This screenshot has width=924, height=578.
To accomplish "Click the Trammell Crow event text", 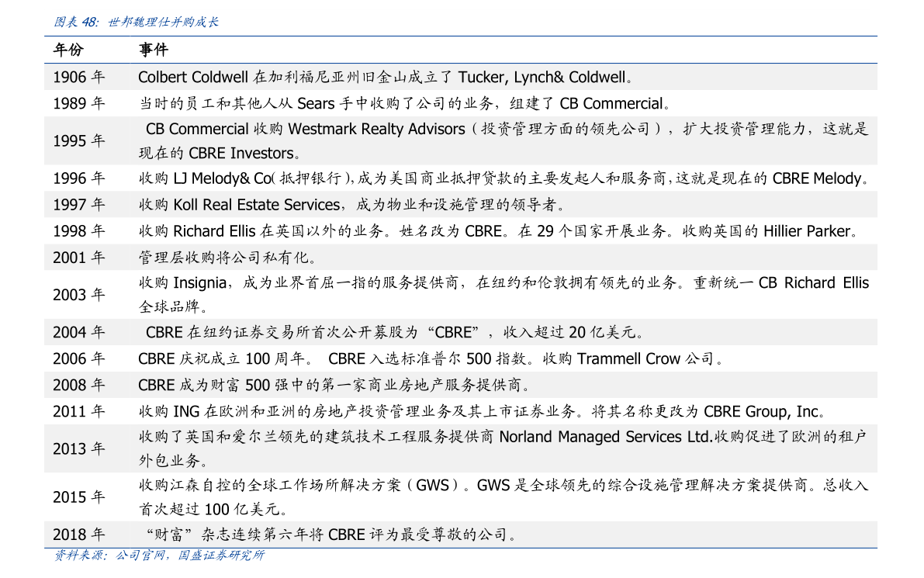I will pyautogui.click(x=431, y=358).
